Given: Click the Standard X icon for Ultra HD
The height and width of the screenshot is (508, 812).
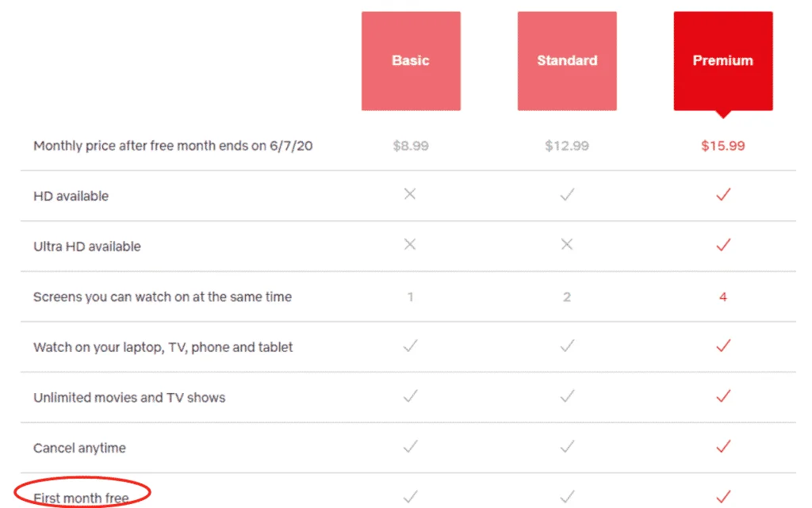Looking at the screenshot, I should coord(567,244).
